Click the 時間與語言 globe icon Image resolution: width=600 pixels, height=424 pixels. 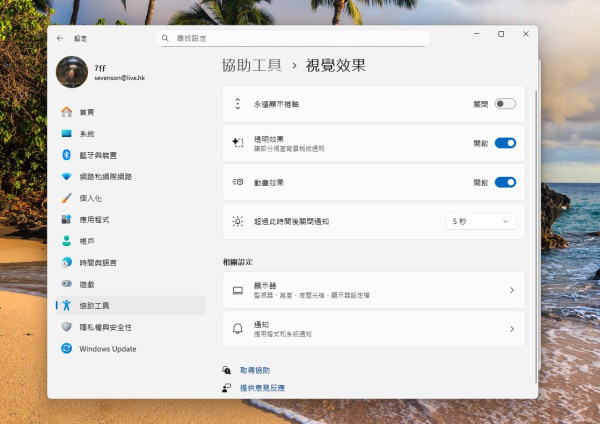coord(67,262)
